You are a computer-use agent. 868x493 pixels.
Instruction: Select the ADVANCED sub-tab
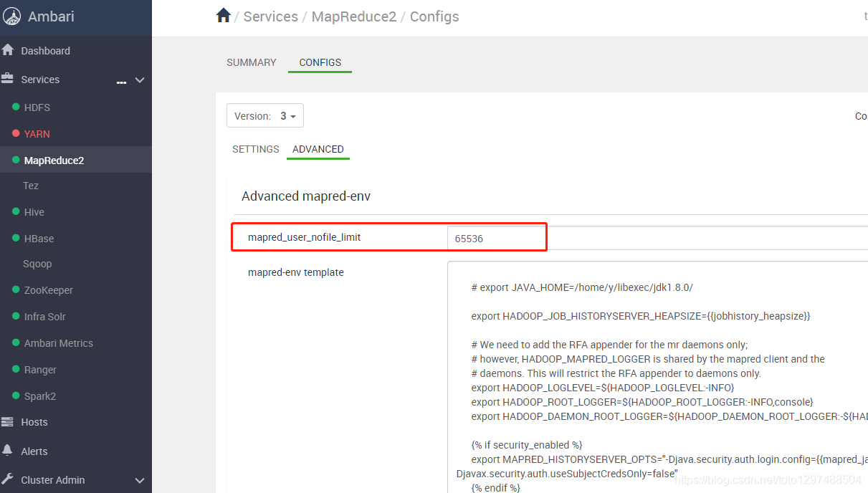pyautogui.click(x=318, y=149)
